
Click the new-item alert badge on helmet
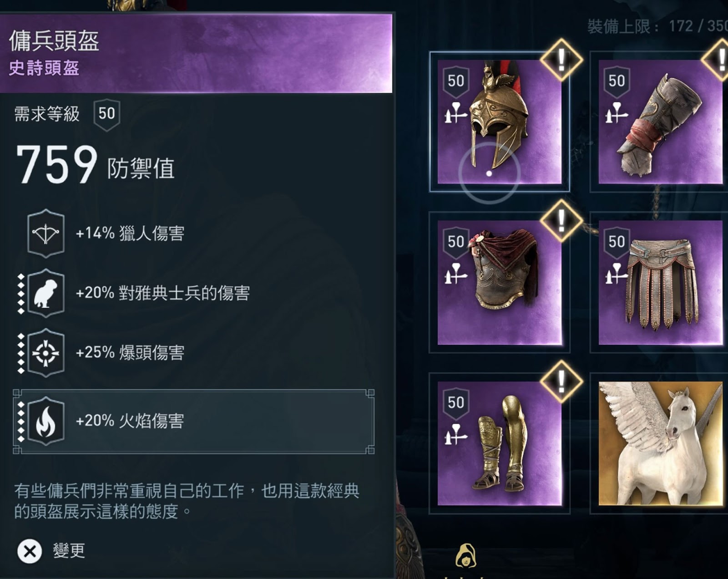click(561, 60)
